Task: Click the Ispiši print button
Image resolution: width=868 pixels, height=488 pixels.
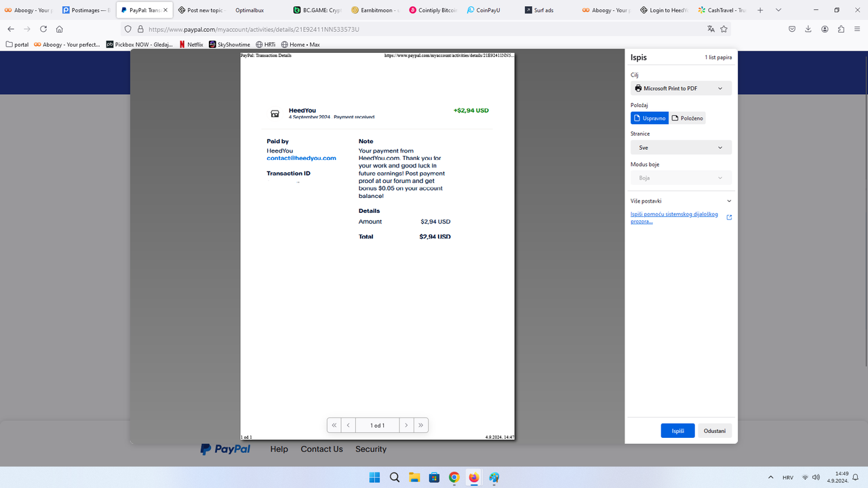Action: (x=678, y=430)
